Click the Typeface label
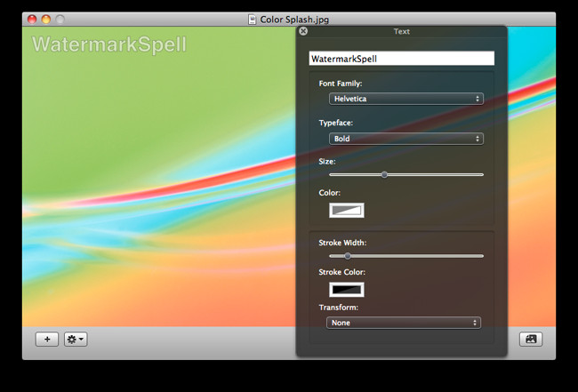578x392 pixels. [336, 123]
